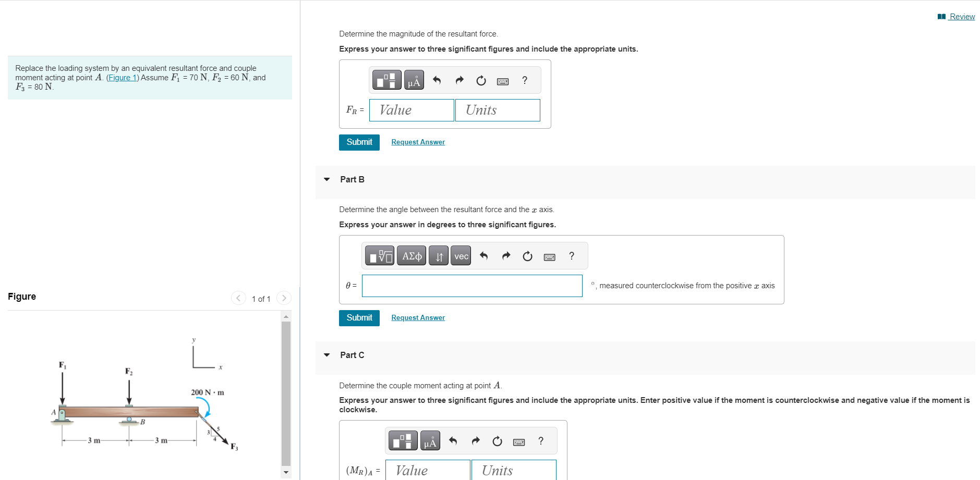Image resolution: width=980 pixels, height=480 pixels.
Task: Click Request Answer under Part B
Action: click(417, 317)
